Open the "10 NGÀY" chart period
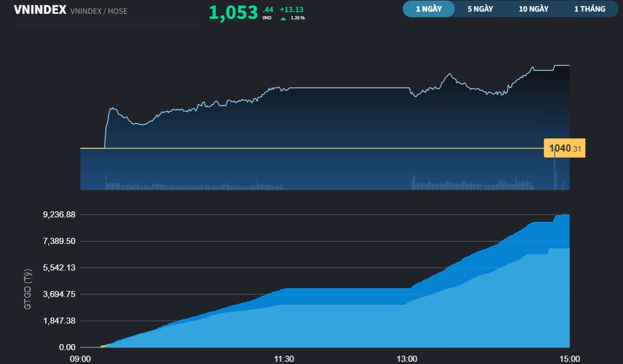 [533, 9]
